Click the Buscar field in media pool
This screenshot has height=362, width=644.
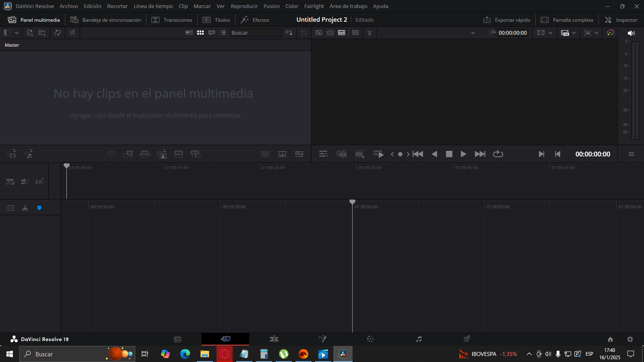click(x=256, y=33)
